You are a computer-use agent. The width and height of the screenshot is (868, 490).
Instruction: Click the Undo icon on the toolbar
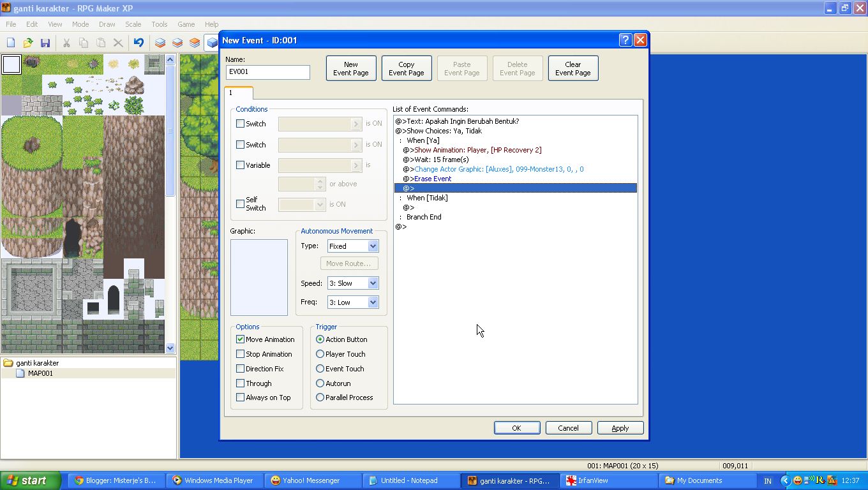(x=138, y=42)
